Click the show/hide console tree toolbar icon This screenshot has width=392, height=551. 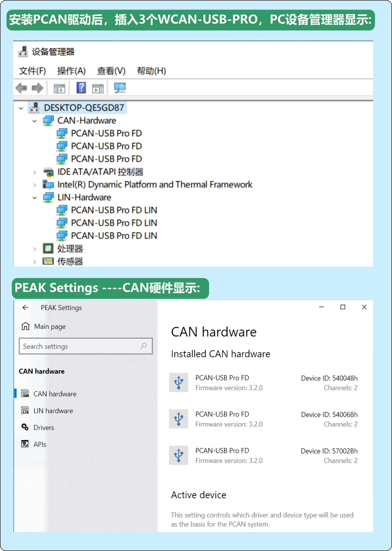pyautogui.click(x=59, y=88)
